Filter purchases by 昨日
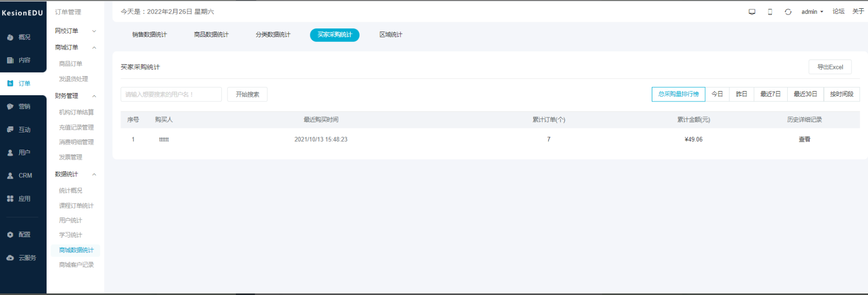The image size is (868, 295). tap(742, 94)
